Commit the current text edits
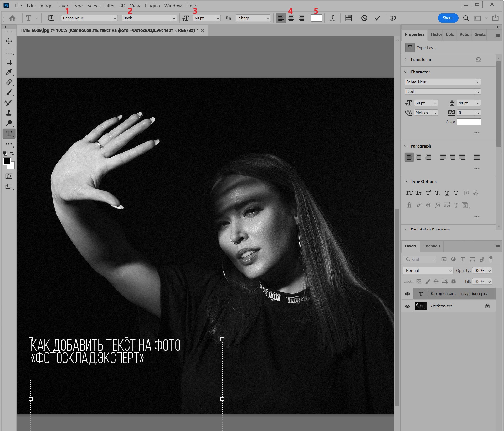 click(377, 18)
